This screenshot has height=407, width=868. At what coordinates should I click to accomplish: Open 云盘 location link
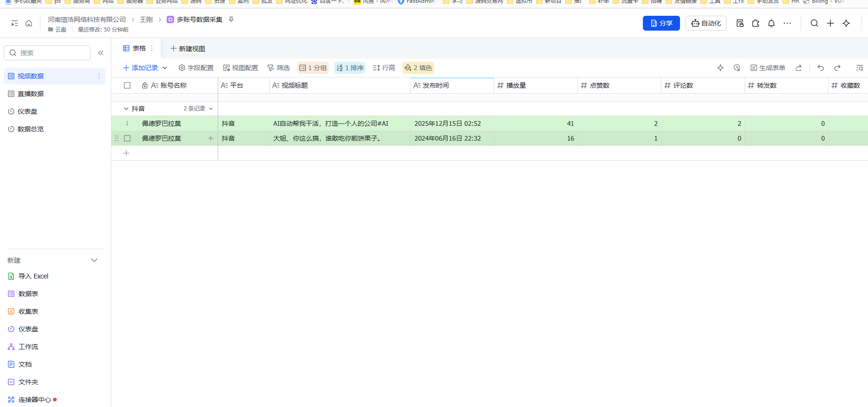coord(57,30)
